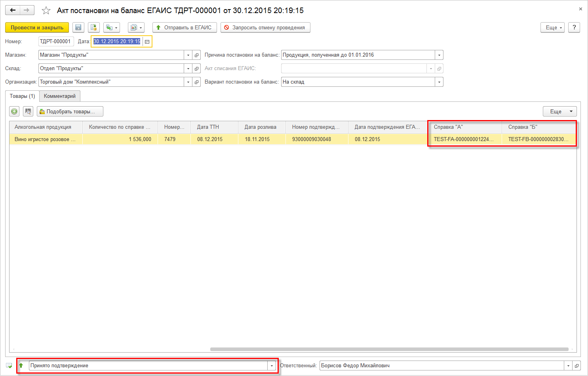The image size is (588, 376).
Task: Click cell TEST-FB-000000002830
Action: (x=539, y=139)
